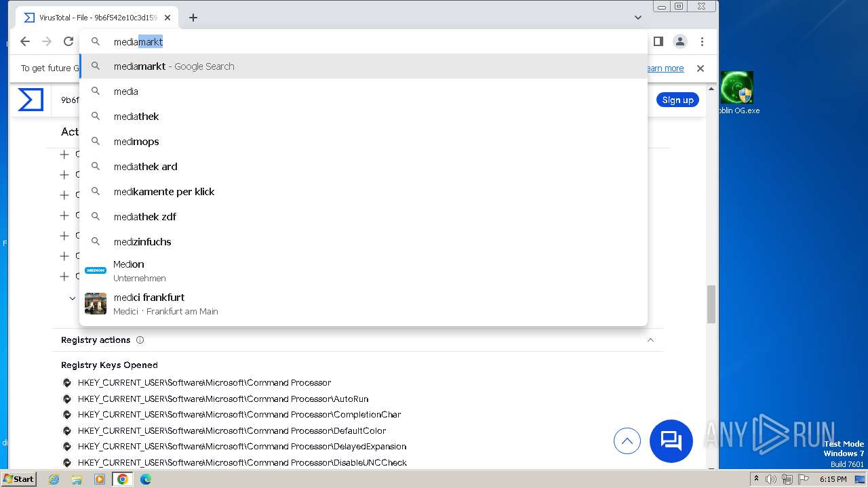Viewport: 868px width, 488px height.
Task: Collapse the Registry actions section chevron
Action: tap(650, 340)
